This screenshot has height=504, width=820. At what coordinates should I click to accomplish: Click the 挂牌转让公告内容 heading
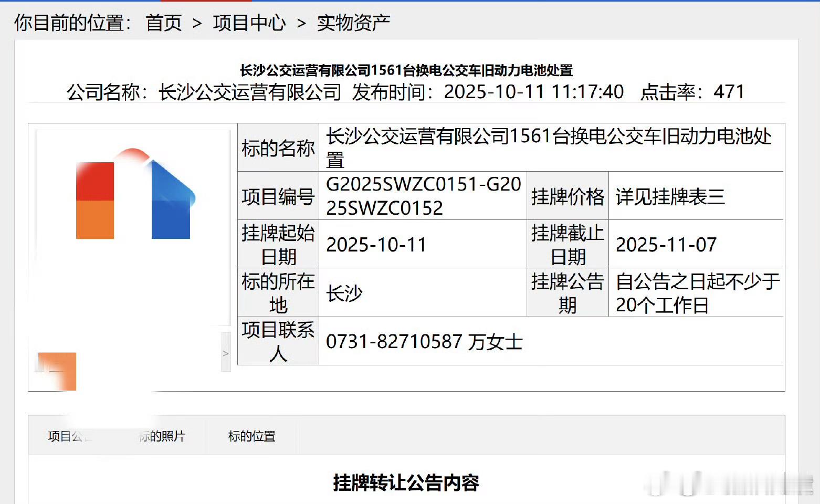(x=406, y=483)
